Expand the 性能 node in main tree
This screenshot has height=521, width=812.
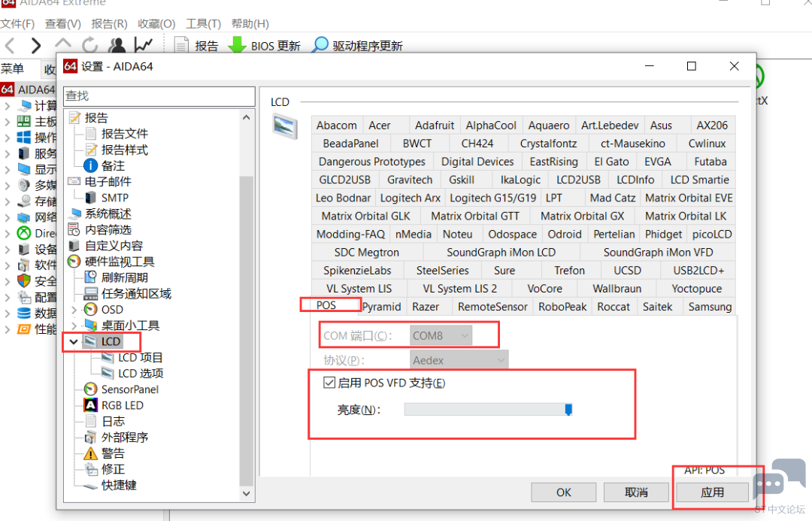[7, 329]
